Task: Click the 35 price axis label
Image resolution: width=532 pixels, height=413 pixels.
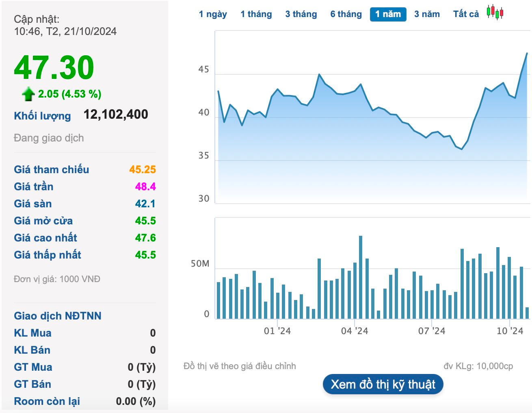Action: (x=203, y=156)
